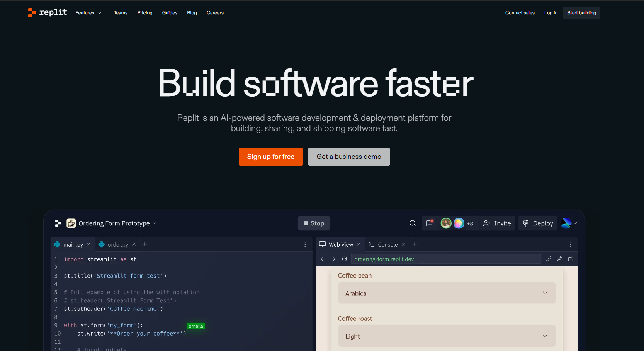644x351 pixels.
Task: Switch to the order.py tab
Action: pyautogui.click(x=117, y=244)
